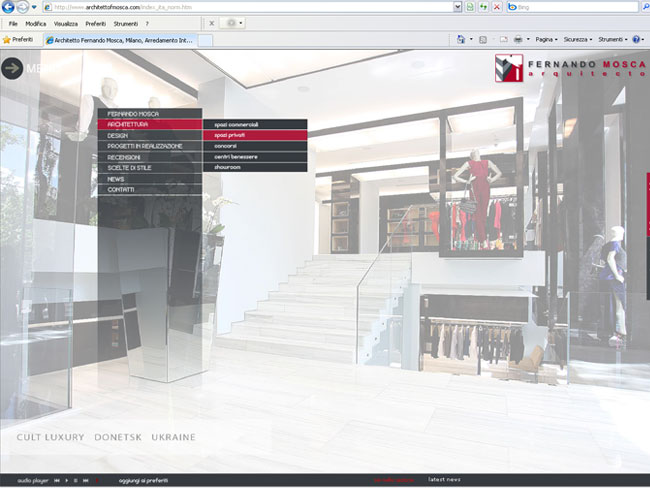This screenshot has height=488, width=650.
Task: Click the green refresh page icon
Action: point(483,7)
